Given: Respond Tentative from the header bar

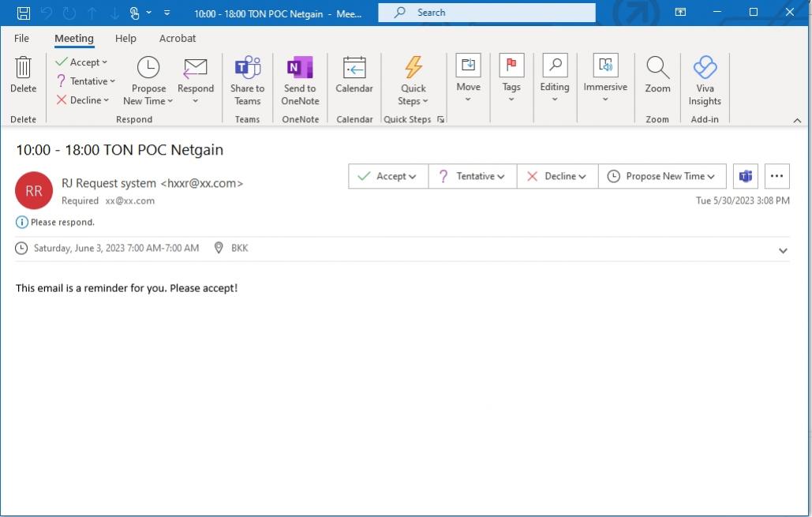Looking at the screenshot, I should click(472, 175).
